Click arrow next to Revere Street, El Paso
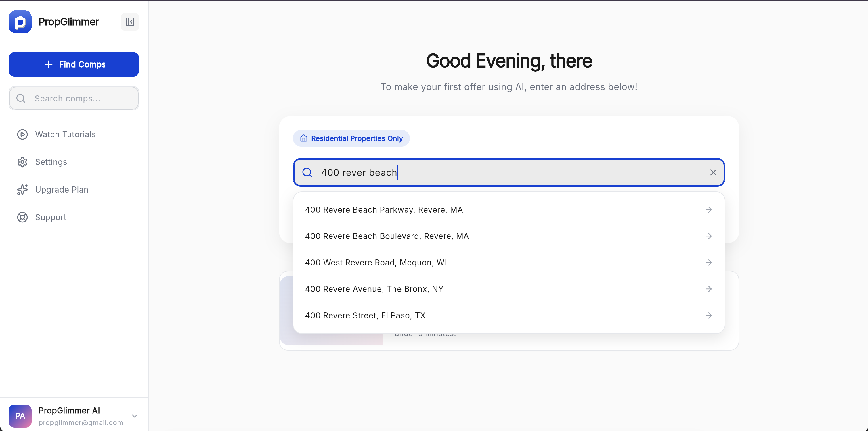This screenshot has height=431, width=868. (x=709, y=315)
